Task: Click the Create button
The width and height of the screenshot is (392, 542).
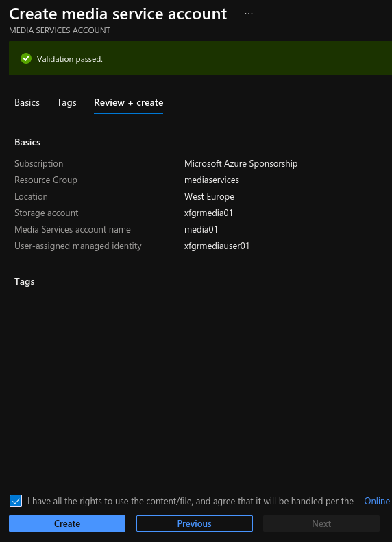Action: point(67,523)
